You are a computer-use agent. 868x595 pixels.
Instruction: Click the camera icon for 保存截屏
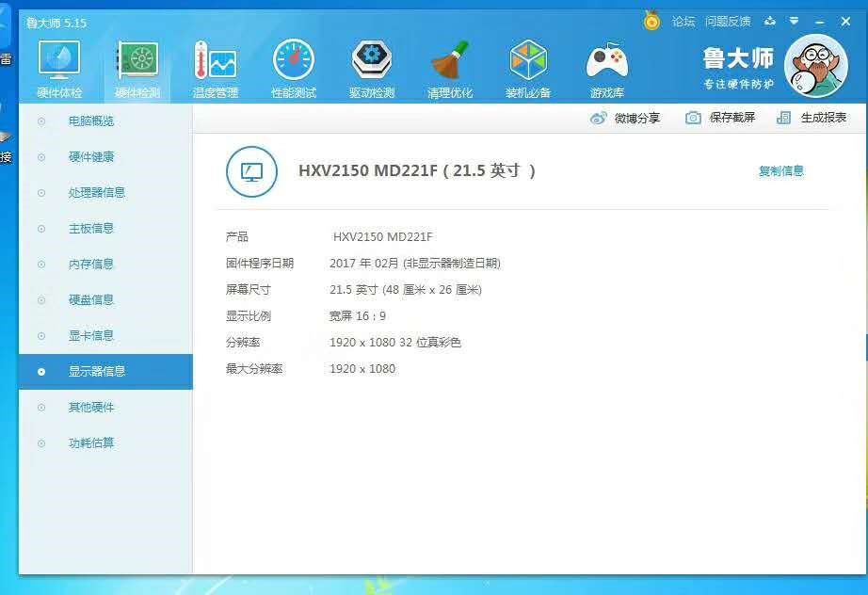[x=693, y=118]
